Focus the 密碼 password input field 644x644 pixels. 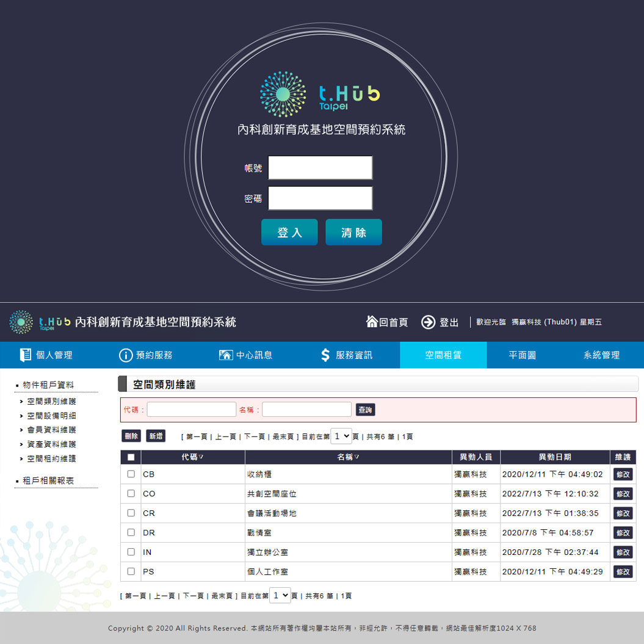(x=320, y=198)
